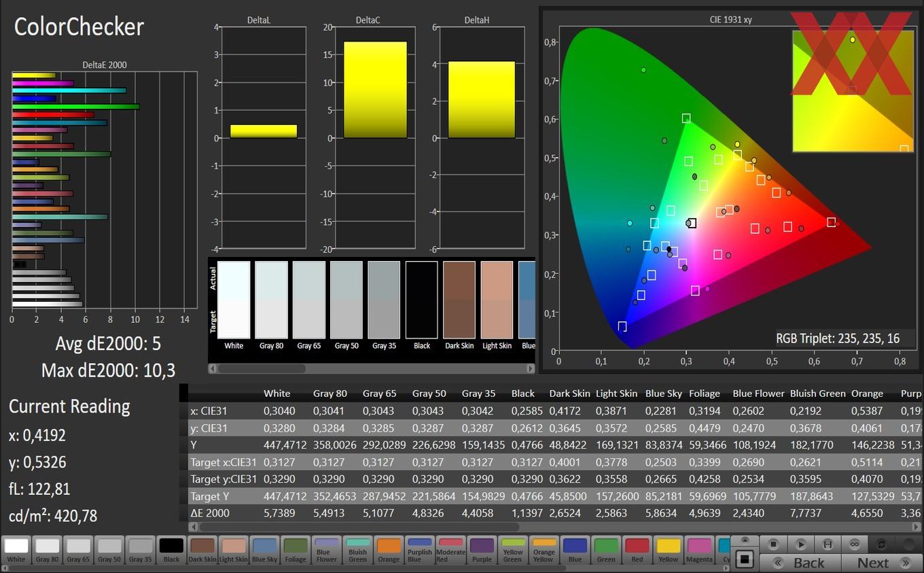
Task: Select the Foliage patch in bottom strip
Action: pyautogui.click(x=295, y=550)
